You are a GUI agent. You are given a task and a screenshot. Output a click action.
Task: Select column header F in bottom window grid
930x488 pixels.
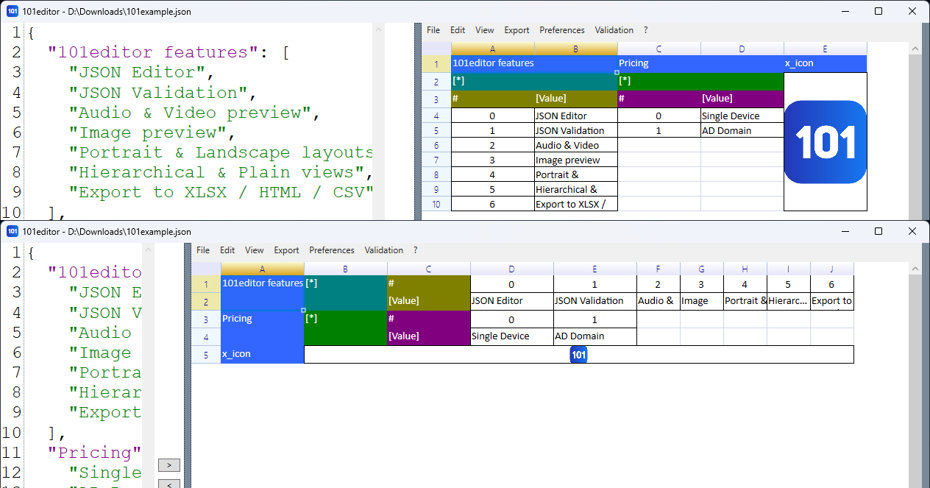click(658, 269)
